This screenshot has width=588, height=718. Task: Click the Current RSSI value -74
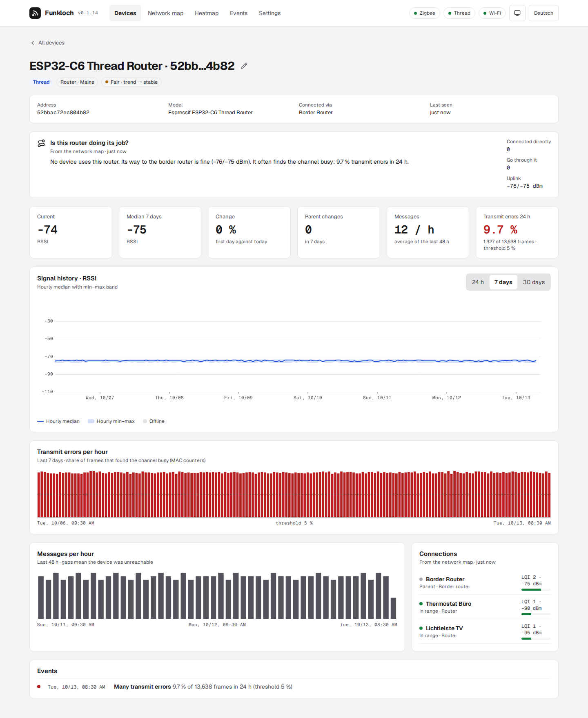pos(47,230)
